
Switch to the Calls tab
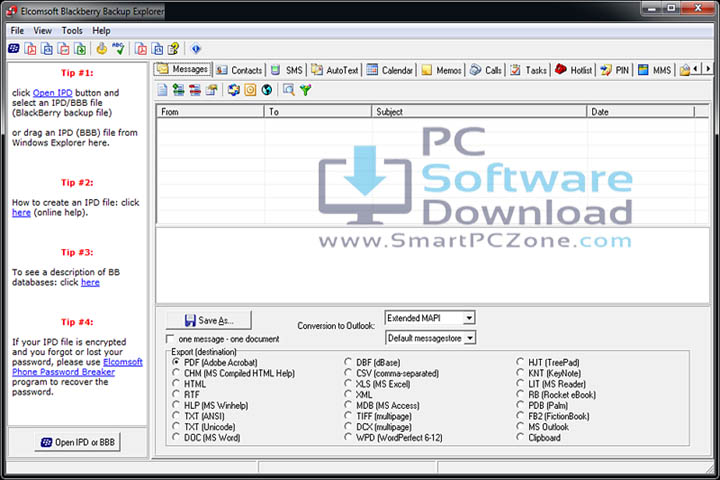pos(486,70)
